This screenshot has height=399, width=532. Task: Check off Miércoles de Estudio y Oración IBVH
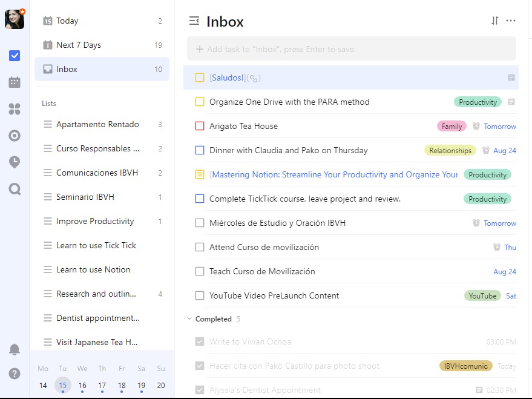click(x=200, y=223)
